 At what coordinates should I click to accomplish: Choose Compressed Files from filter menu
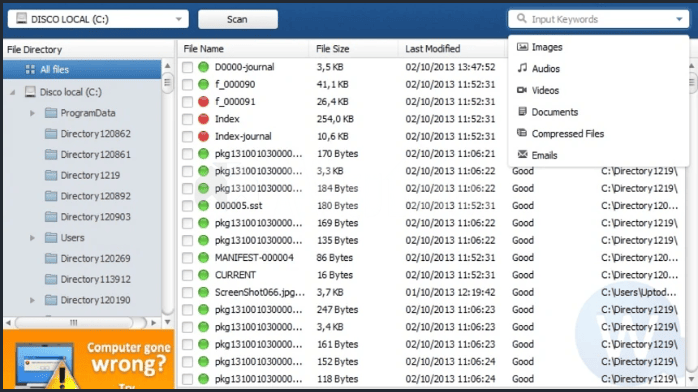point(598,133)
